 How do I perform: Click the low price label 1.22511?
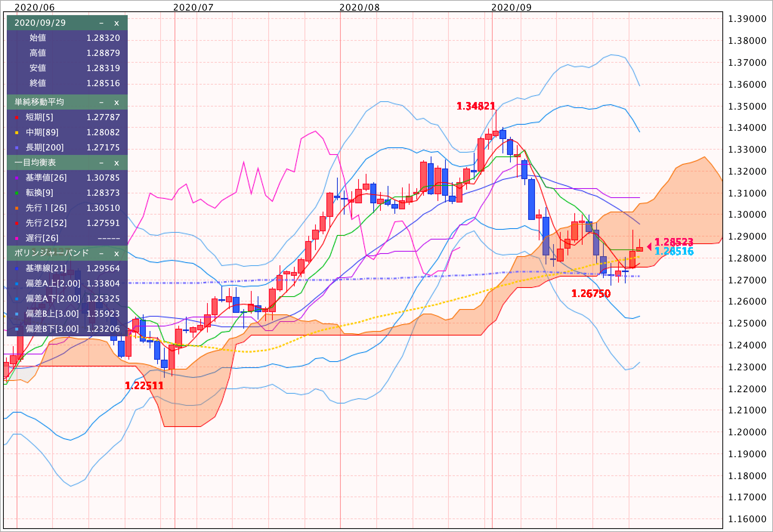[x=144, y=386]
